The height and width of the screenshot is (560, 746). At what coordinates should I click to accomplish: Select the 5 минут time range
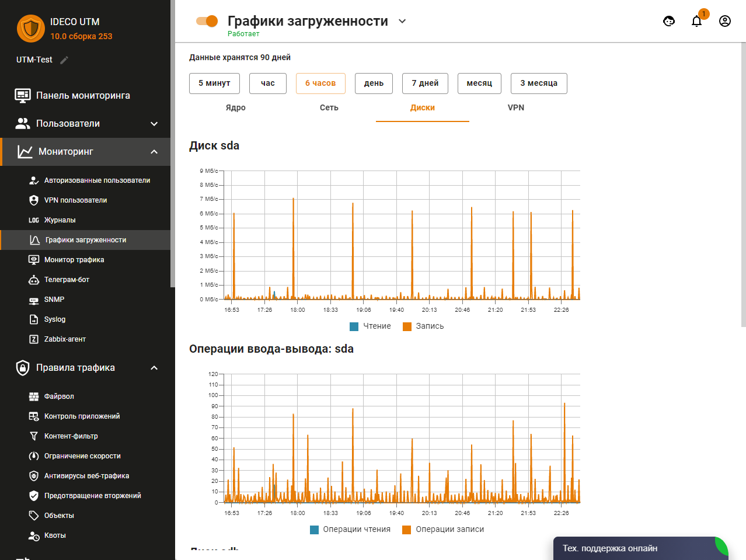(214, 84)
